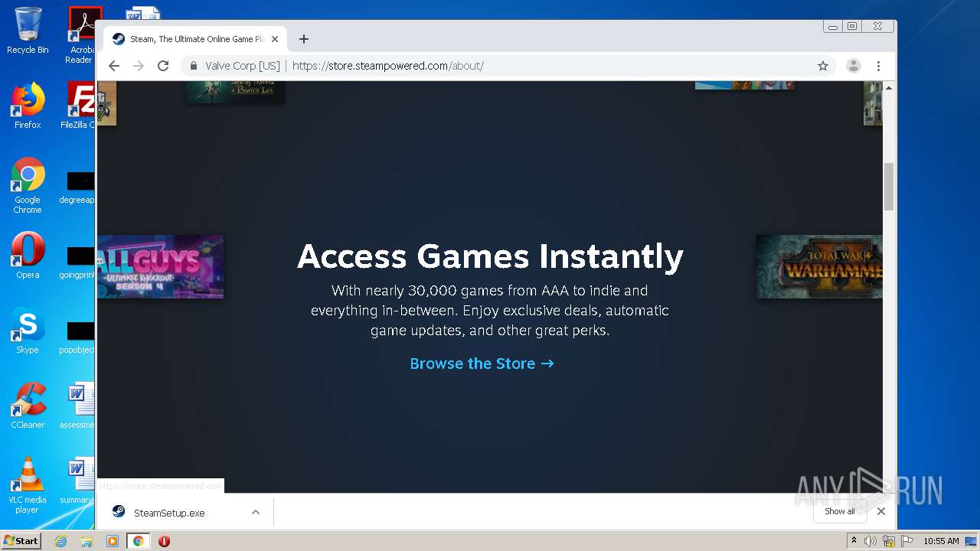Click the taskbar clock showing 10:55 AM
The height and width of the screenshot is (551, 980).
[x=941, y=541]
